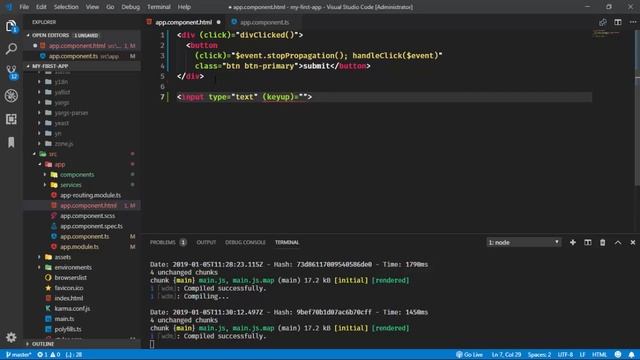Viewport: 640px width, 360px height.
Task: Open app.component.spec.ts in the file tree
Action: [91, 226]
